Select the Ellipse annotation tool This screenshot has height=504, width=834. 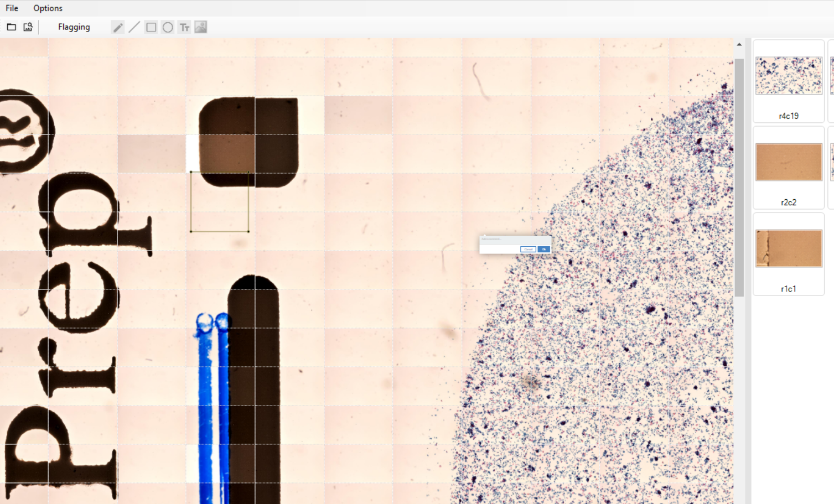167,27
